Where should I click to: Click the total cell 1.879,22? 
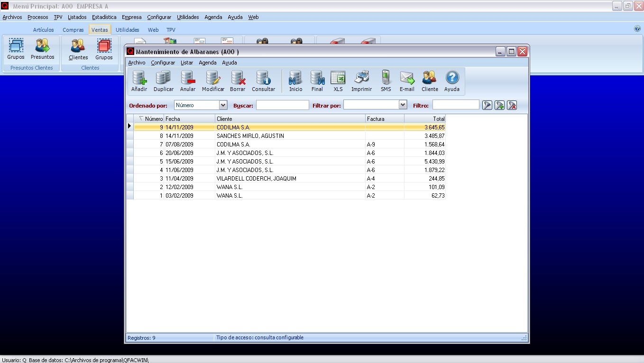point(425,170)
